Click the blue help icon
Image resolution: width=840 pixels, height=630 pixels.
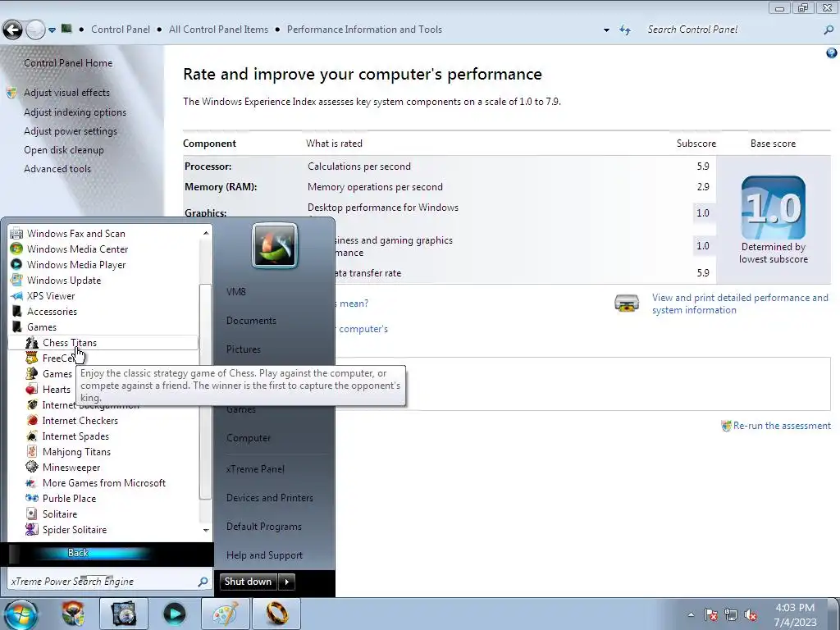pyautogui.click(x=832, y=53)
